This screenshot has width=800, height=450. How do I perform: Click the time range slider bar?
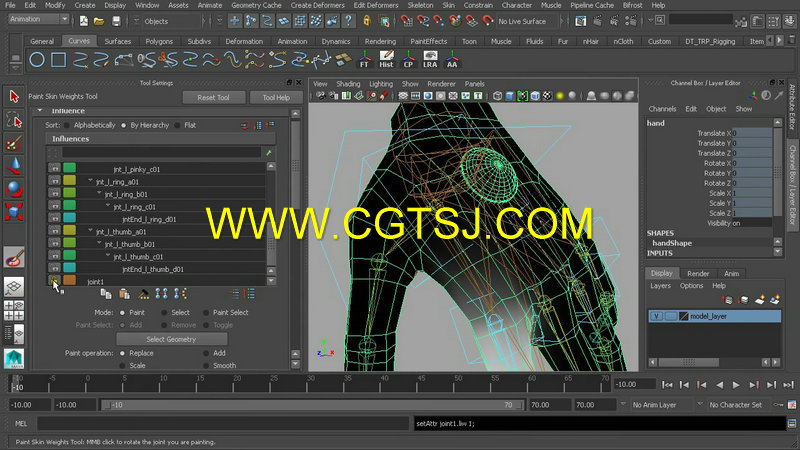tap(312, 405)
